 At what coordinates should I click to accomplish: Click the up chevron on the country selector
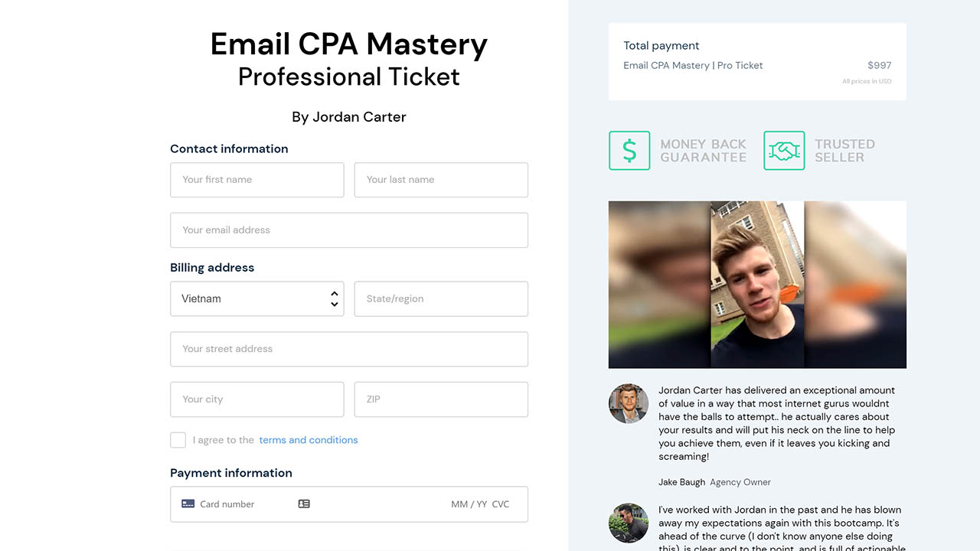[x=334, y=293]
